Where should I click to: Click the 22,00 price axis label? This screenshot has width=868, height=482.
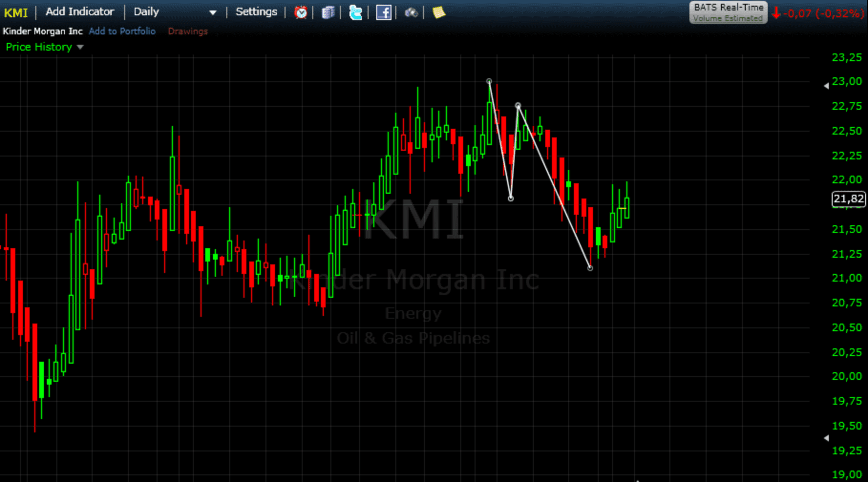click(x=847, y=179)
